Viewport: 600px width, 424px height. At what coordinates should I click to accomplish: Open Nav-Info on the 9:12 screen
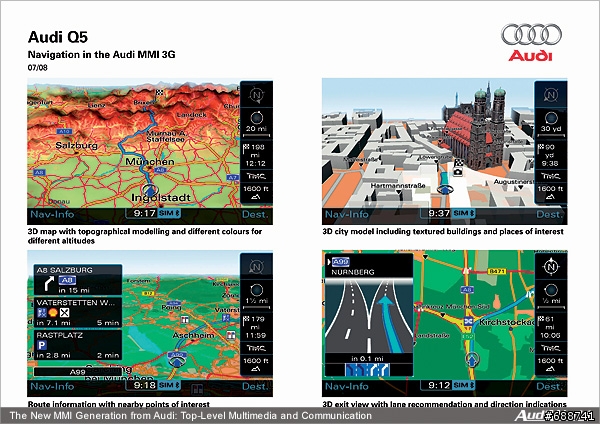click(347, 386)
